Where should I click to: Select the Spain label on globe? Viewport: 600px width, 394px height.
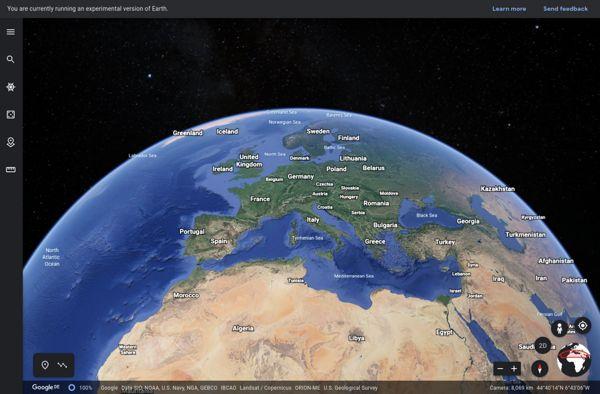(x=219, y=241)
